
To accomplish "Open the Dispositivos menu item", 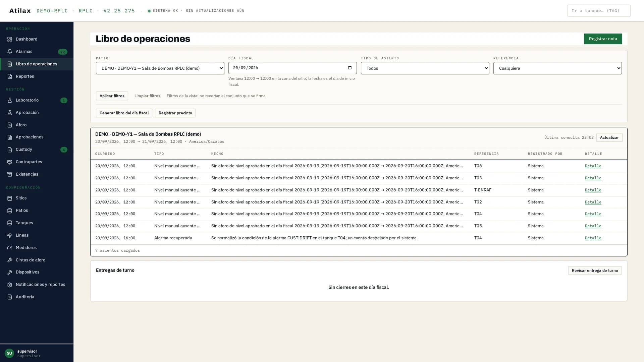I will (37, 272).
